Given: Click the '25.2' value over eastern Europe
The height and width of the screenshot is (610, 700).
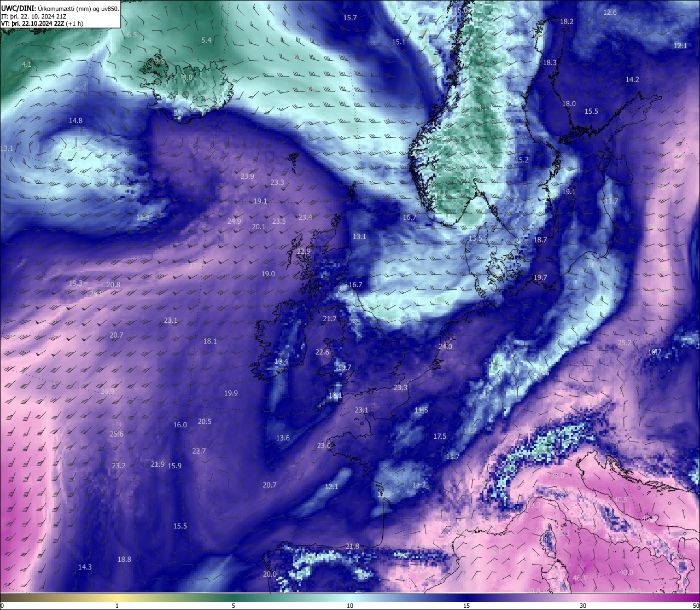Looking at the screenshot, I should pyautogui.click(x=625, y=342).
